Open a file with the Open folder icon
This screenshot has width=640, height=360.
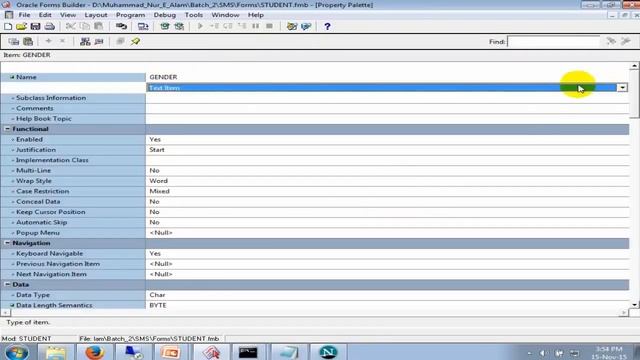[21, 27]
